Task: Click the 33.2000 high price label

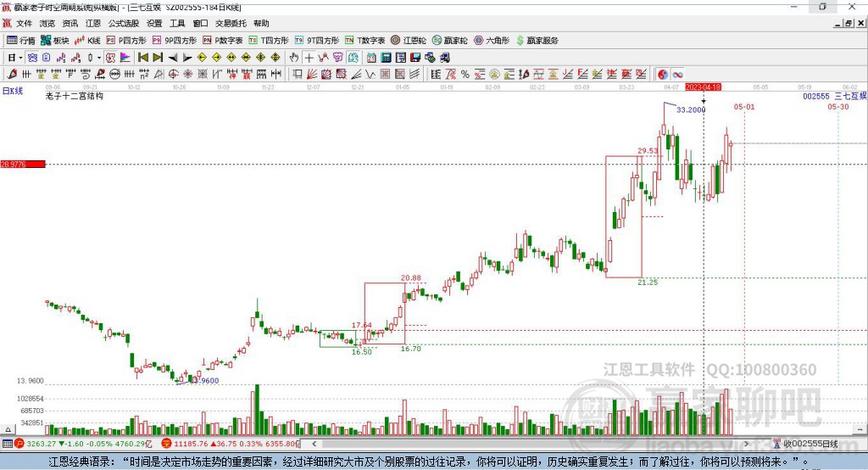Action: click(x=691, y=109)
